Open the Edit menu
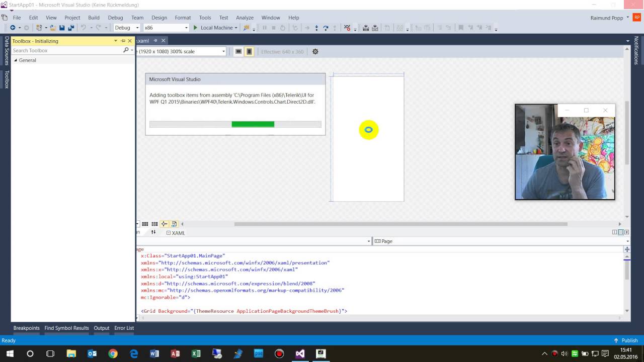The height and width of the screenshot is (362, 644). click(33, 18)
